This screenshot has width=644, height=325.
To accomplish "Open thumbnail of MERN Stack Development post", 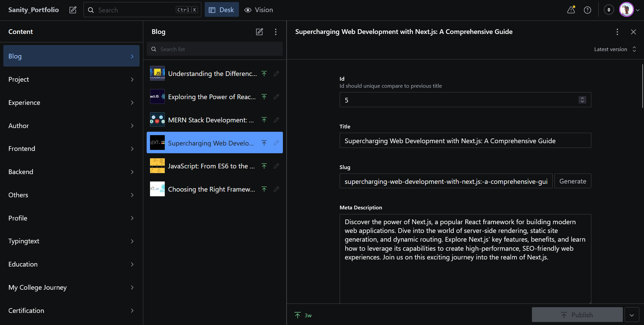I will point(157,120).
